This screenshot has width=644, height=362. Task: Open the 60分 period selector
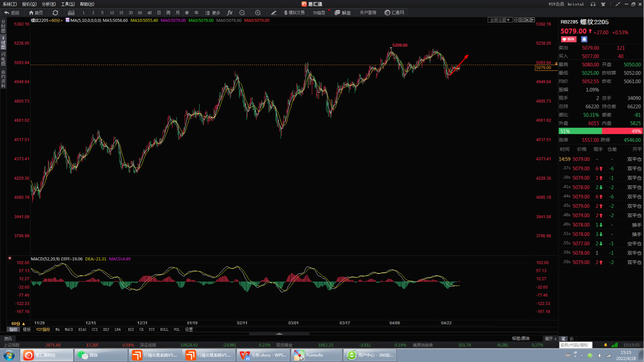pos(18,324)
